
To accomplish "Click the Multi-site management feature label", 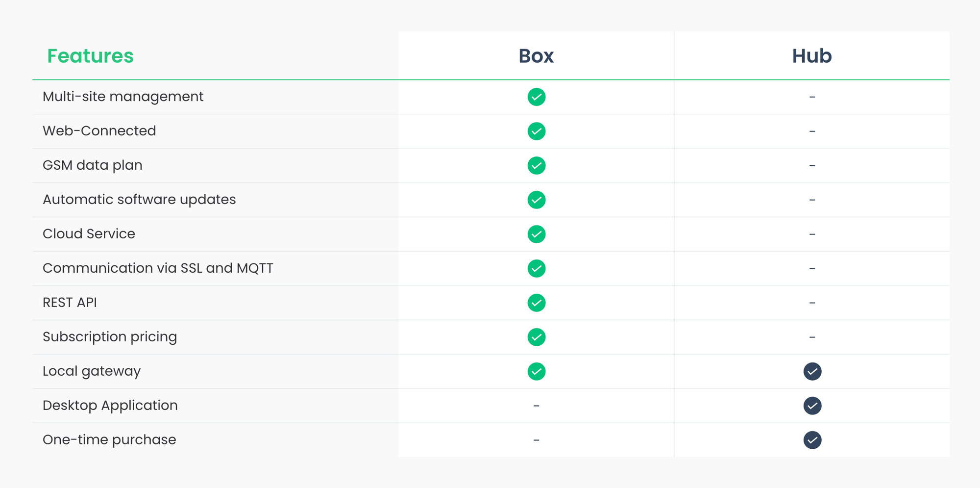I will click(x=122, y=97).
